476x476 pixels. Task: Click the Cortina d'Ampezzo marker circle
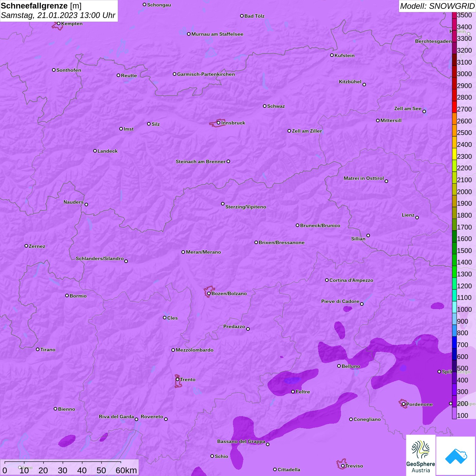click(x=327, y=280)
